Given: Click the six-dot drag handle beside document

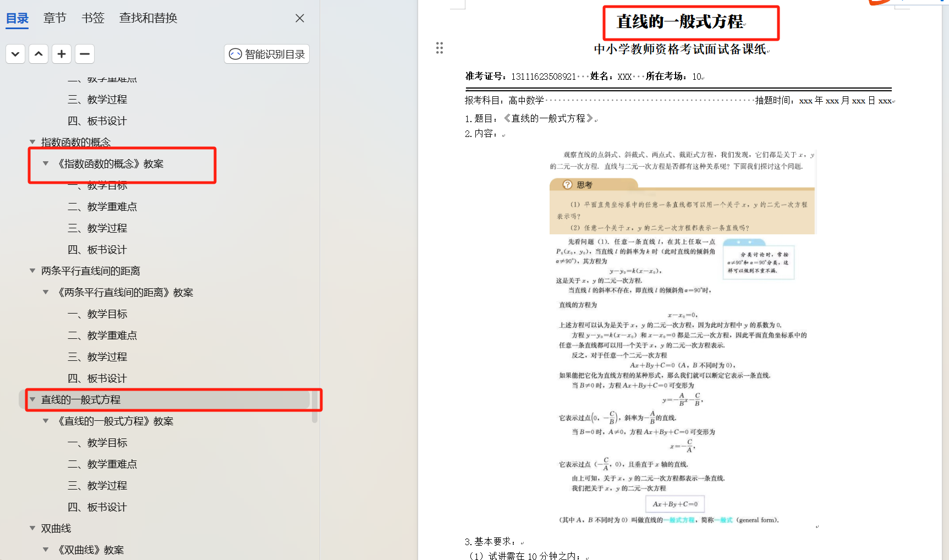Looking at the screenshot, I should [440, 48].
